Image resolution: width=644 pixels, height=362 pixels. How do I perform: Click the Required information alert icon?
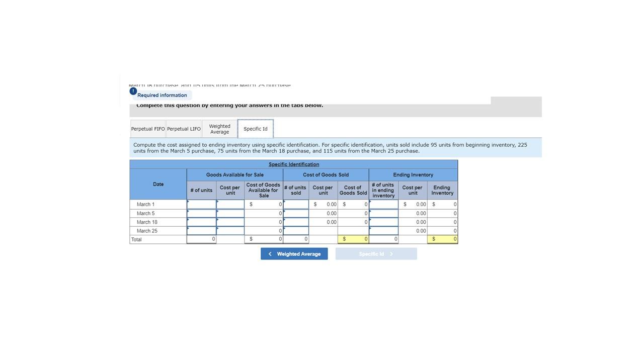[133, 91]
